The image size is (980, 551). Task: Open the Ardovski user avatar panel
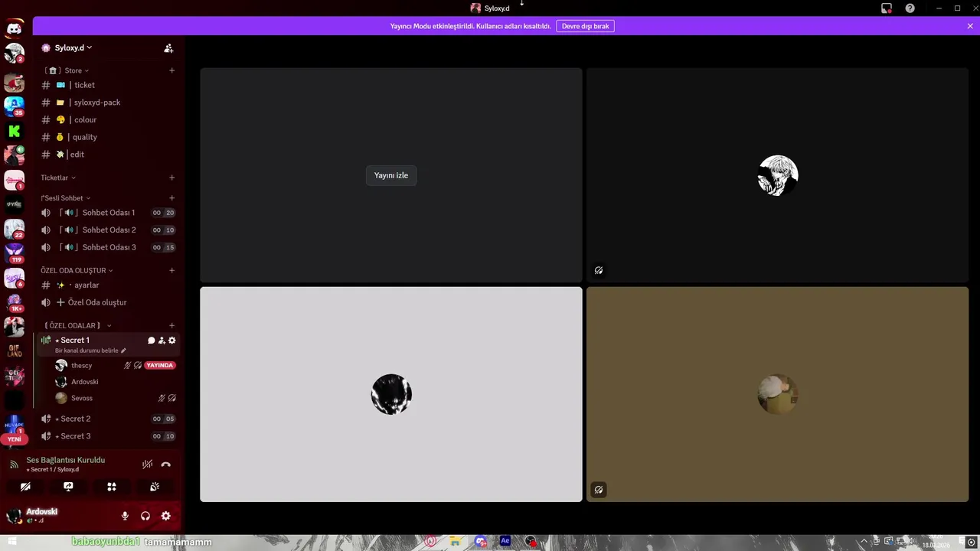[x=15, y=517]
